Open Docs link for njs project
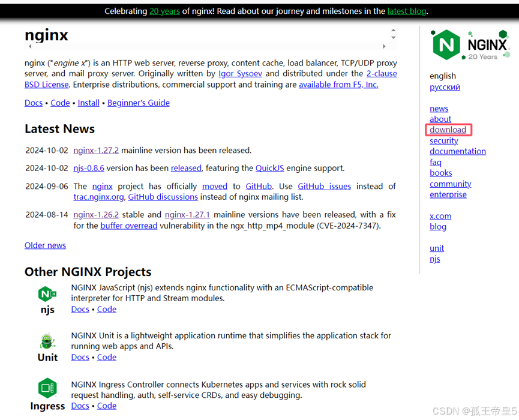This screenshot has height=420, width=519. (80, 309)
